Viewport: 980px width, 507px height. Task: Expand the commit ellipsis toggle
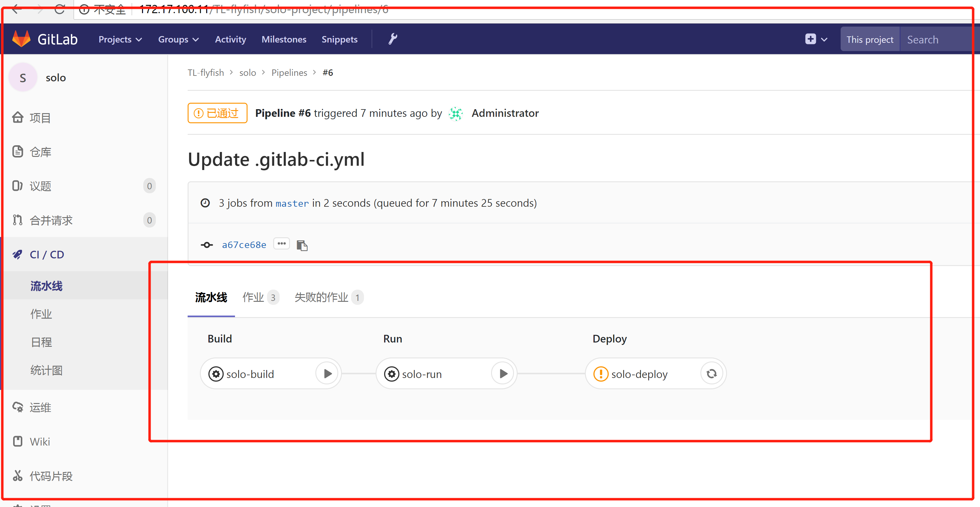coord(281,244)
